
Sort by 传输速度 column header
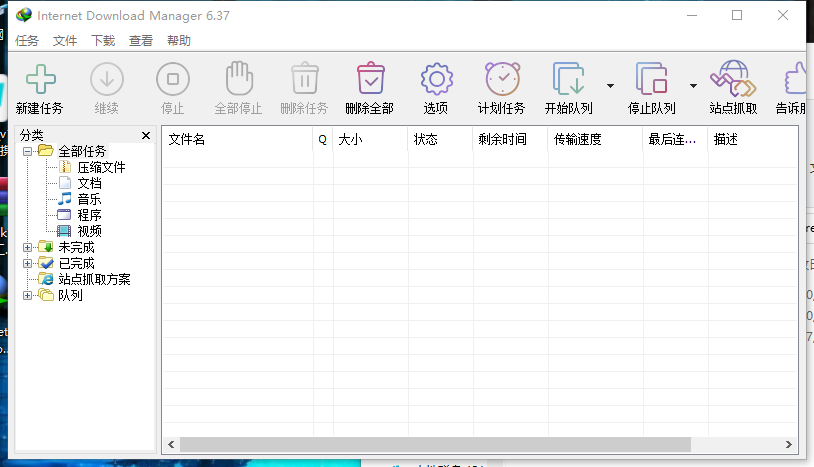click(595, 139)
